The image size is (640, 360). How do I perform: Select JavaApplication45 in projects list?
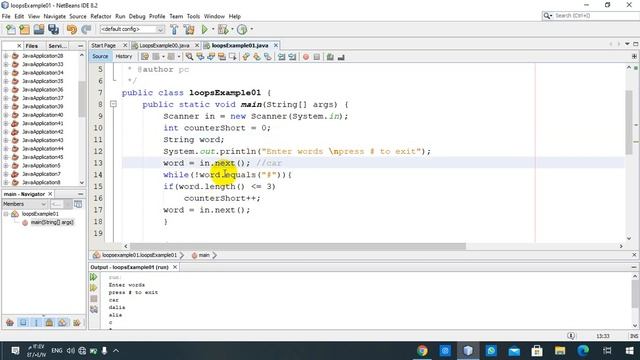pyautogui.click(x=43, y=157)
